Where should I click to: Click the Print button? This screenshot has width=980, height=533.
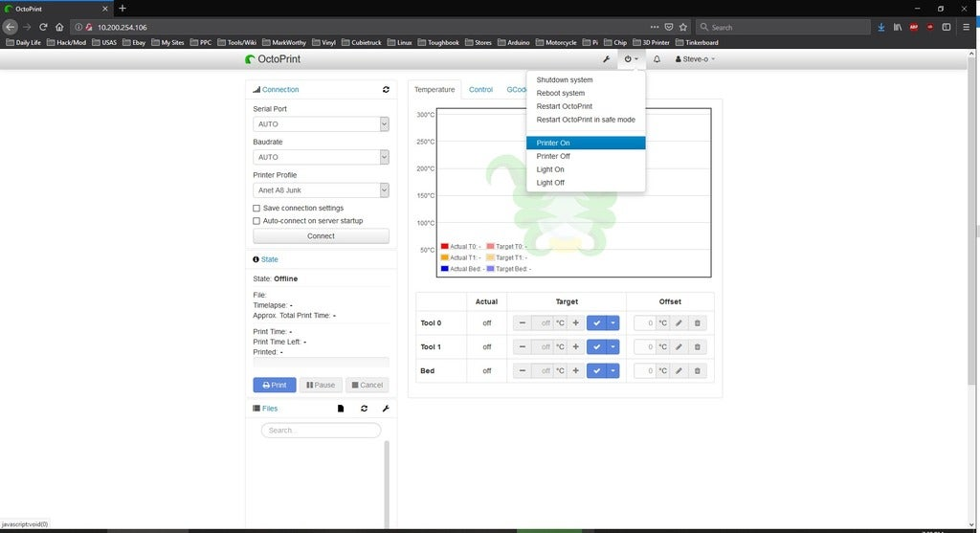click(275, 385)
